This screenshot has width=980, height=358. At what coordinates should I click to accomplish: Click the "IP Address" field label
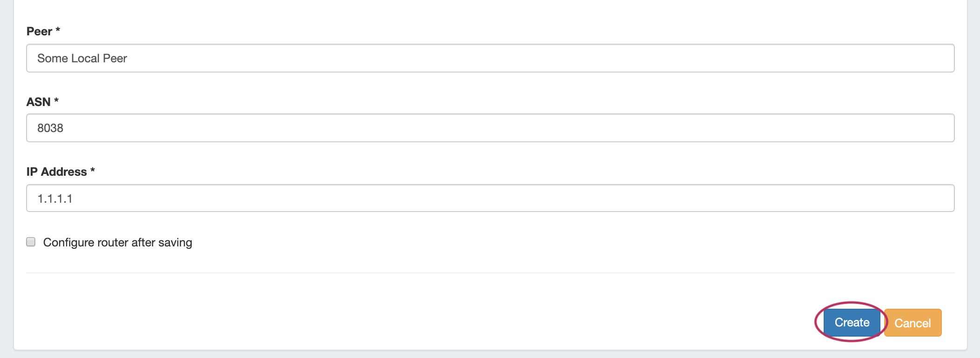[x=56, y=172]
